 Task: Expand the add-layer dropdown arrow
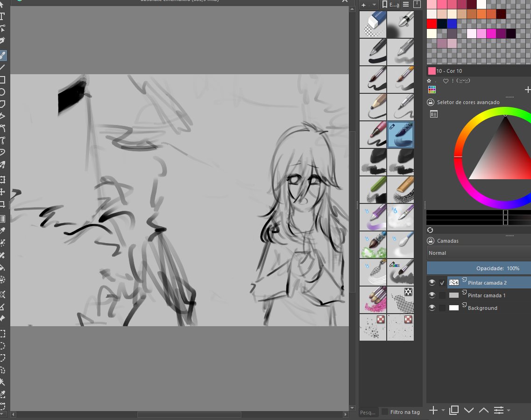443,410
